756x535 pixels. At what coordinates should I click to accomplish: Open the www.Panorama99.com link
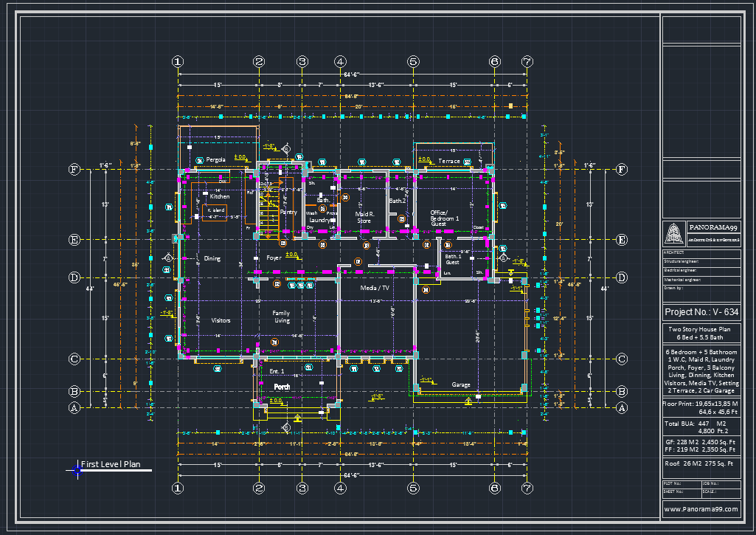(701, 509)
